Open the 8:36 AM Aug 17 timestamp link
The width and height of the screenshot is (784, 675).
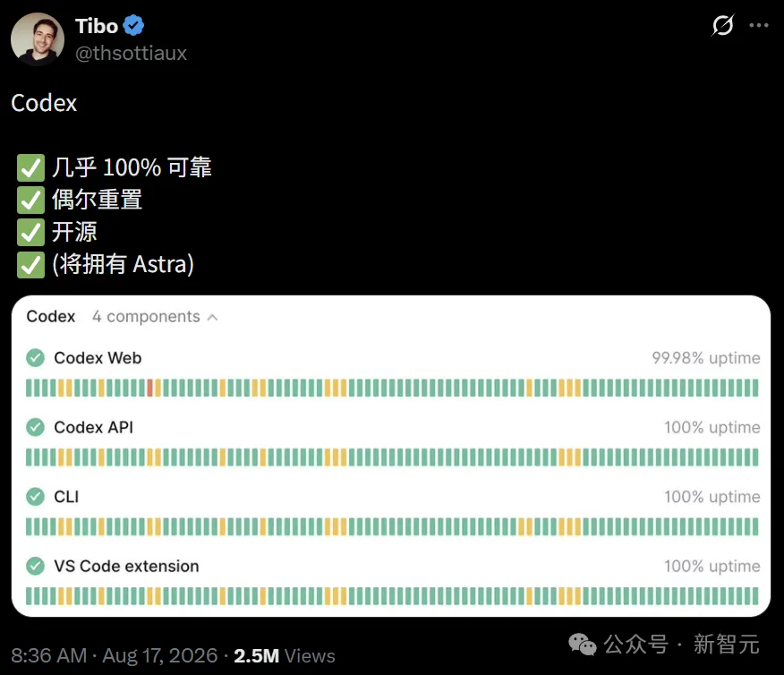[115, 655]
